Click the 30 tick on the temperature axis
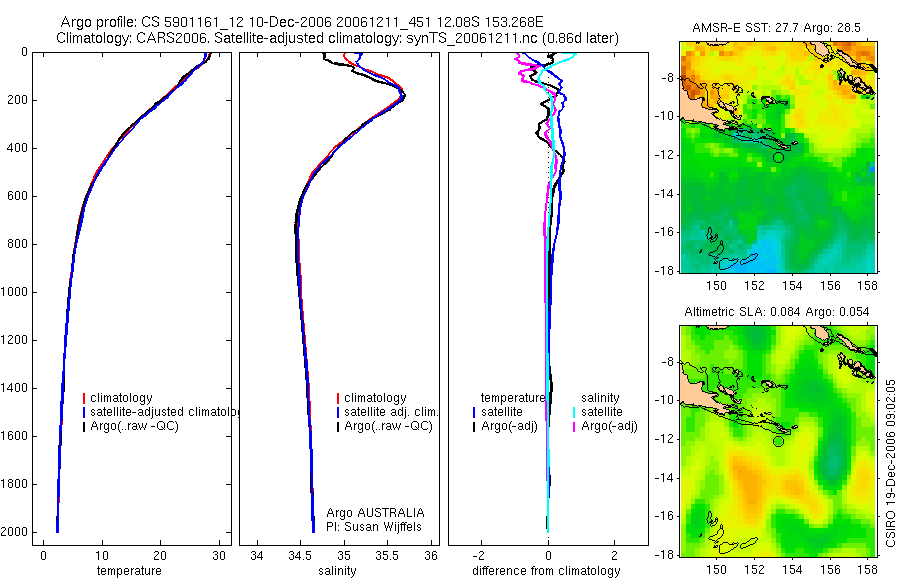Image resolution: width=900 pixels, height=580 pixels. [219, 556]
